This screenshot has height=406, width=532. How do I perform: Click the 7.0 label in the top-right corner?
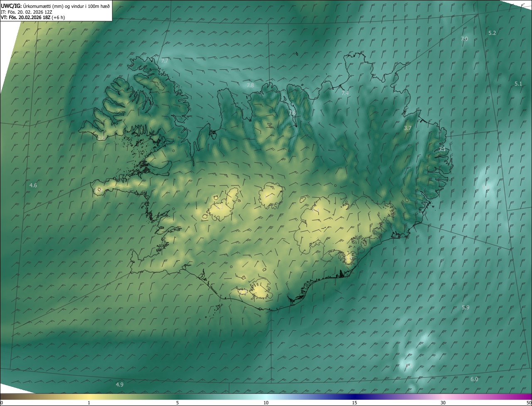(x=464, y=39)
